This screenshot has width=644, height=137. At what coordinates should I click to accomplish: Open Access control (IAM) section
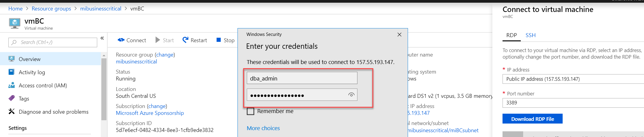[43, 85]
